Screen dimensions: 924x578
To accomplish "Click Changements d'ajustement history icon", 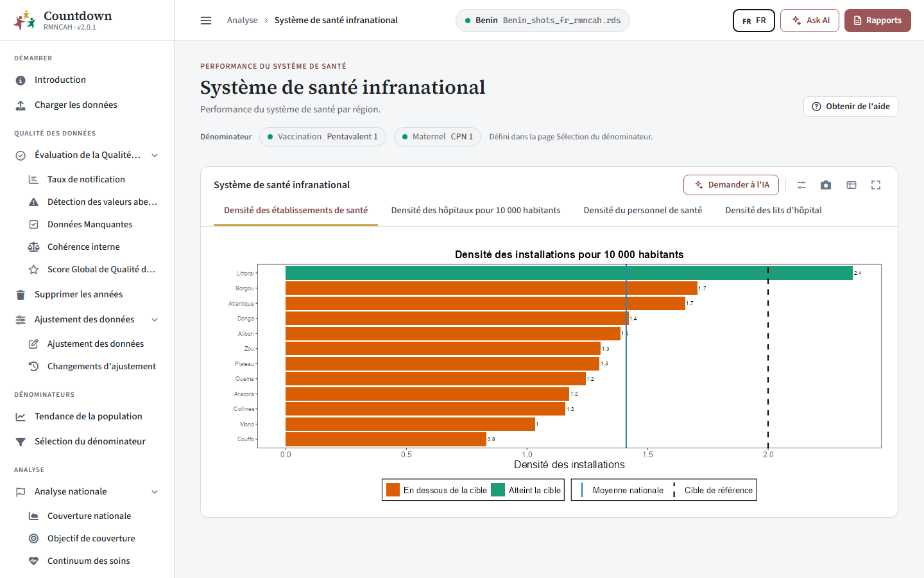I will click(33, 367).
